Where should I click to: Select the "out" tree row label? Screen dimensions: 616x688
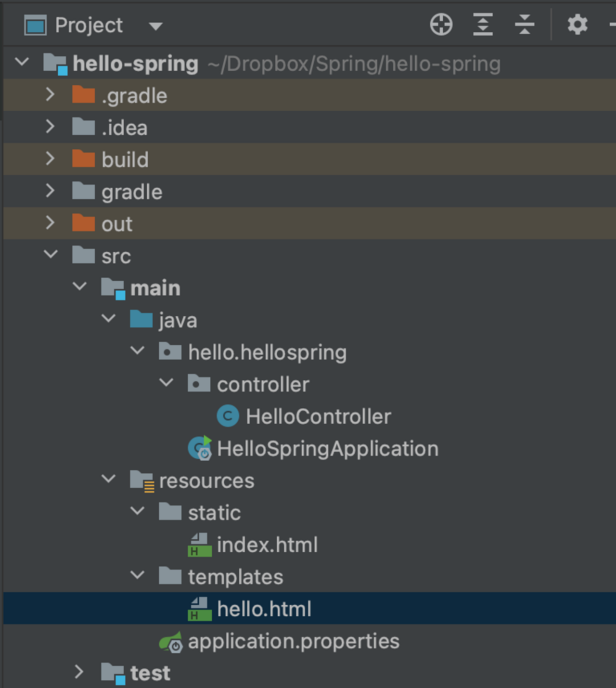point(117,224)
